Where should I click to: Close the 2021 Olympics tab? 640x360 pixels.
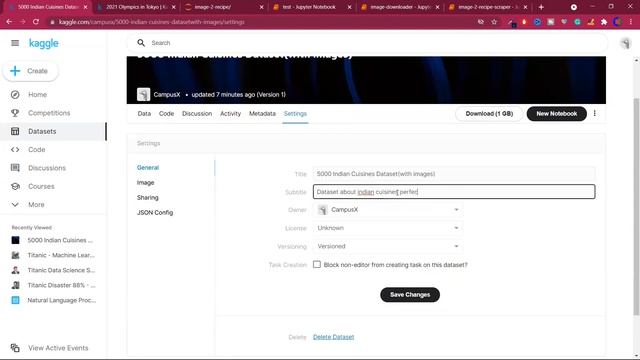pyautogui.click(x=173, y=7)
